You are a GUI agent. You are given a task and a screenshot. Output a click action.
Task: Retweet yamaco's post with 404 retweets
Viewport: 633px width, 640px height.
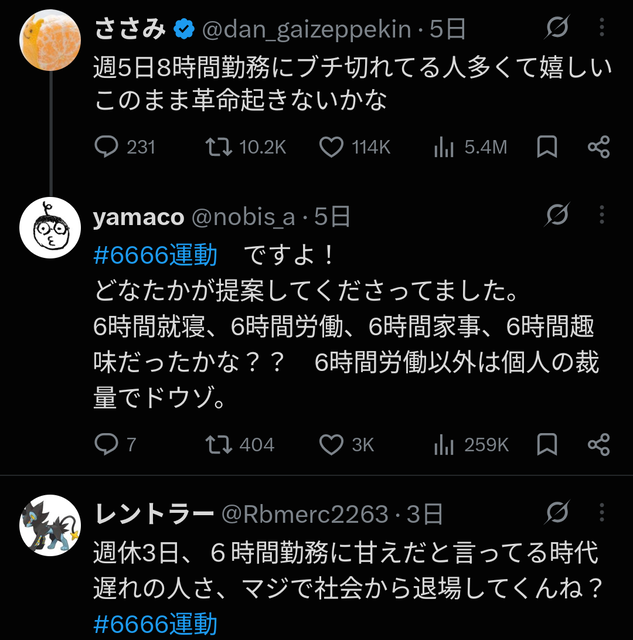click(240, 444)
